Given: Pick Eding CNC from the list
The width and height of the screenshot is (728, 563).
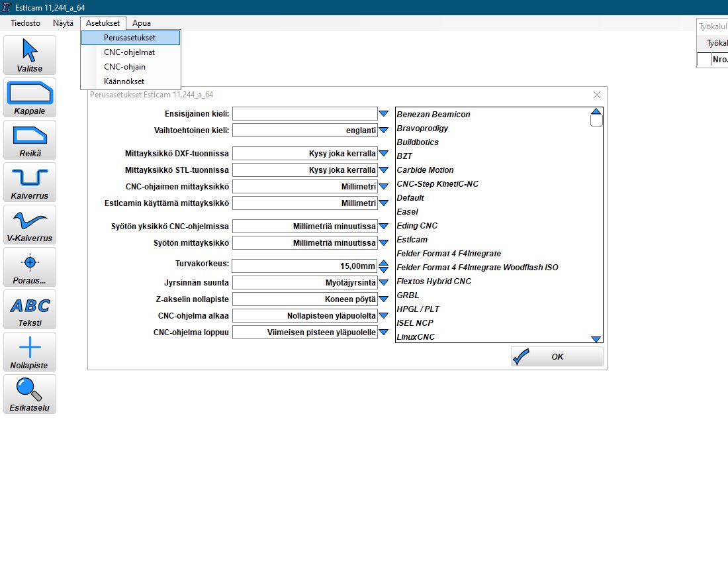Looking at the screenshot, I should point(417,226).
